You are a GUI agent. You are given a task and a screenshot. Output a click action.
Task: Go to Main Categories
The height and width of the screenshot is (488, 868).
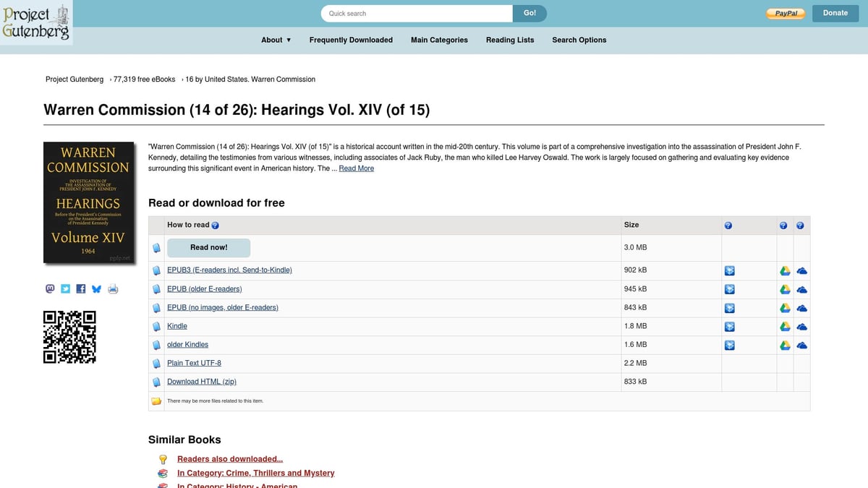click(x=439, y=40)
